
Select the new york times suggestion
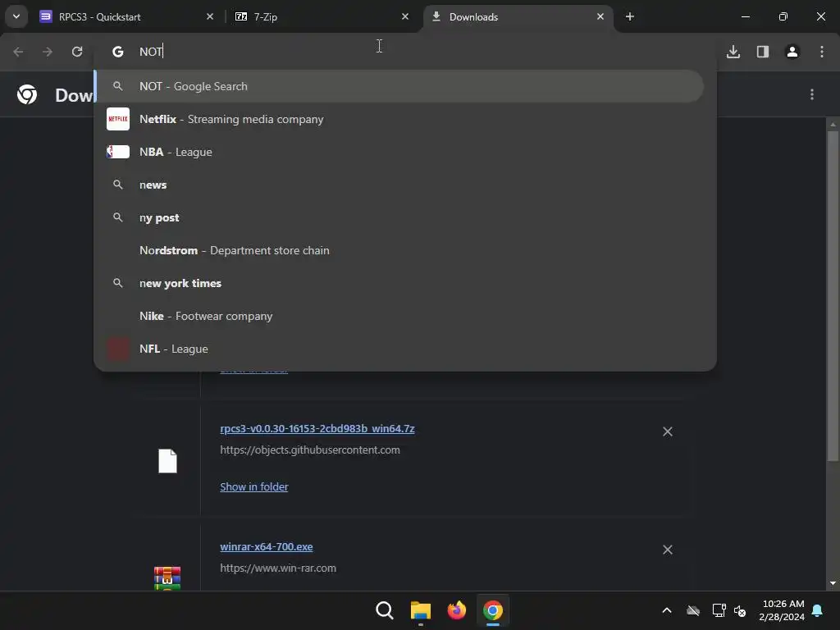pyautogui.click(x=399, y=283)
